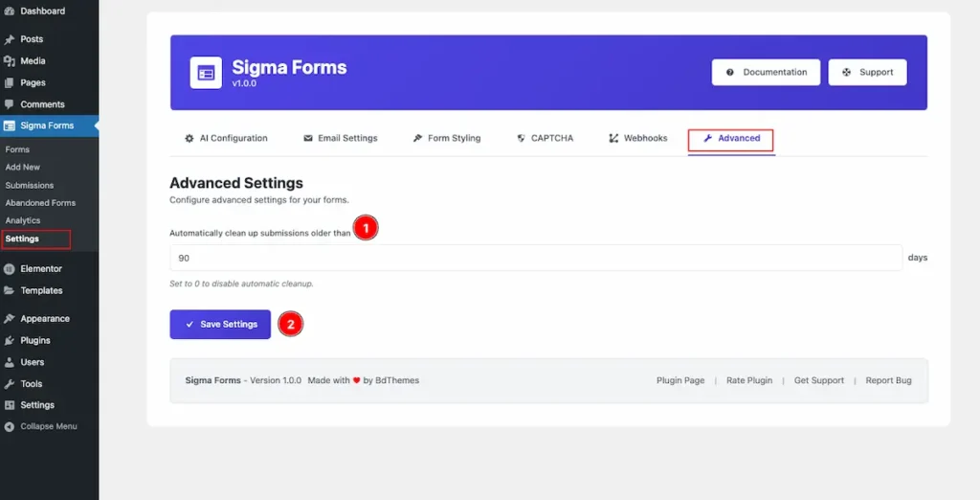This screenshot has width=980, height=500.
Task: Open the Form Styling tab
Action: [x=447, y=138]
